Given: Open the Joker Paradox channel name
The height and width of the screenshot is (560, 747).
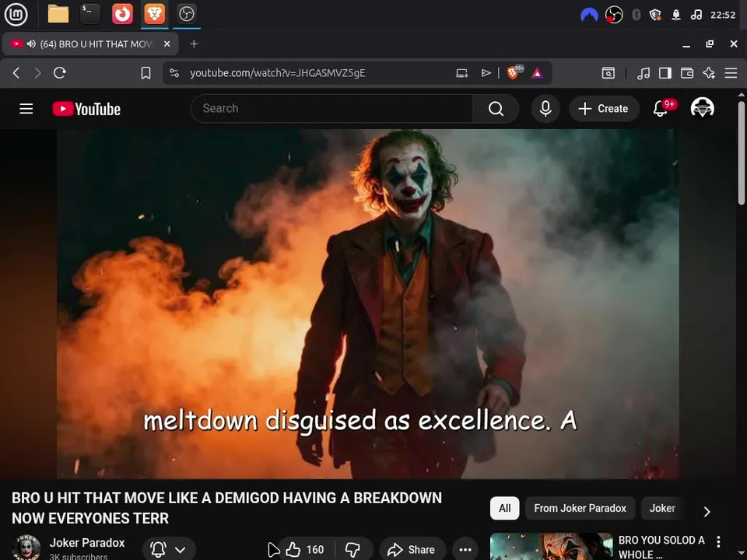Looking at the screenshot, I should pyautogui.click(x=86, y=543).
